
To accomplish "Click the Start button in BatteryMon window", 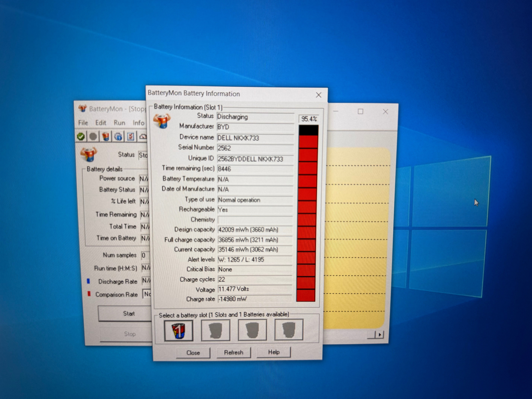I will click(125, 314).
